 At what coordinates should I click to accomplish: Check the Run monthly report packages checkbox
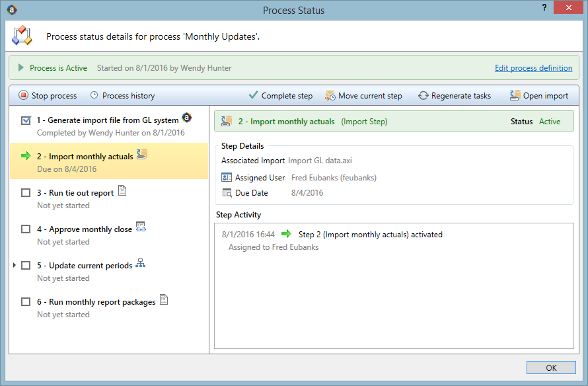coord(26,302)
